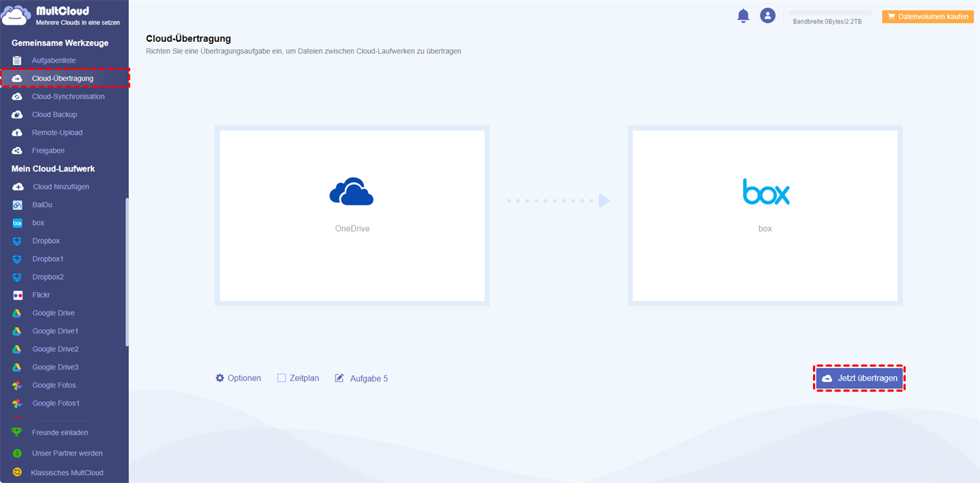
Task: Click the Flickr tree entry
Action: click(41, 295)
